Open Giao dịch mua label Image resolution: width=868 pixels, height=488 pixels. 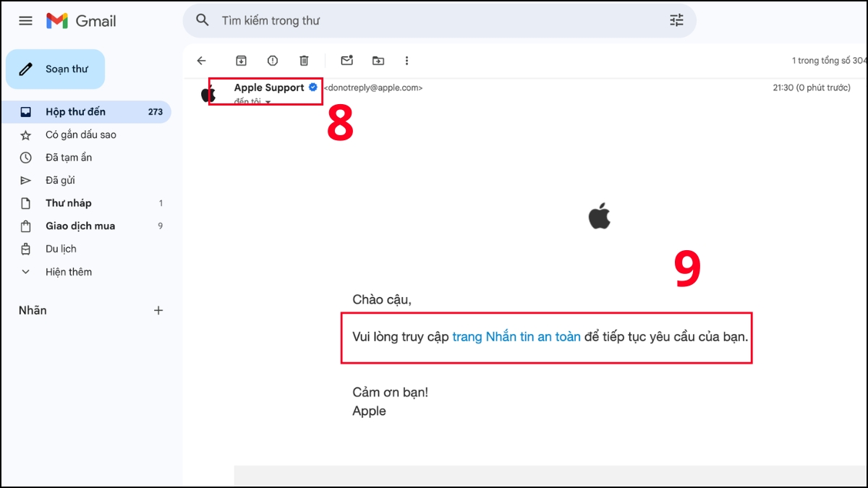tap(80, 226)
